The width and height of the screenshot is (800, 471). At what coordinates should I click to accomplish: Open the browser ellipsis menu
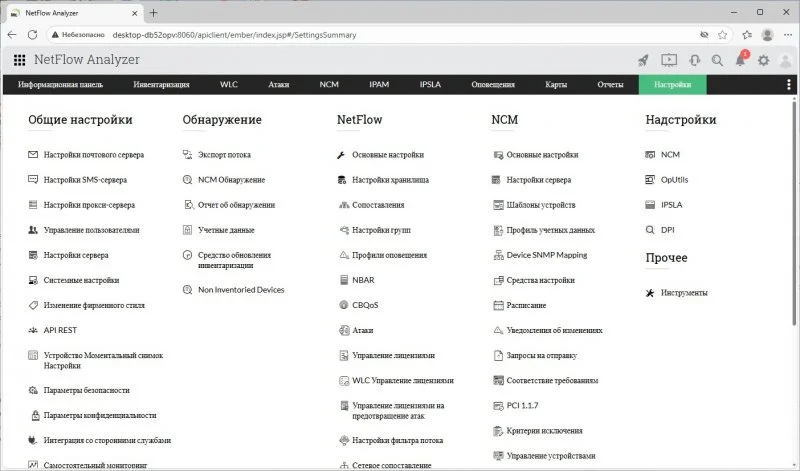tap(788, 35)
